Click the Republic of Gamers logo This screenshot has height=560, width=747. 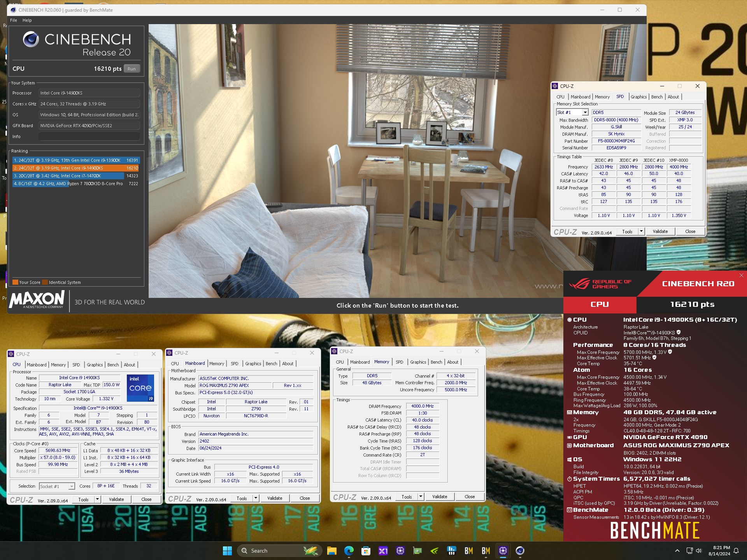coord(600,284)
